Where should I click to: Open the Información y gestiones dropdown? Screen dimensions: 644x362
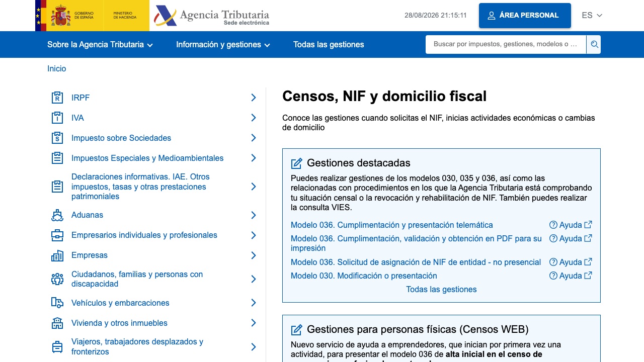point(223,45)
